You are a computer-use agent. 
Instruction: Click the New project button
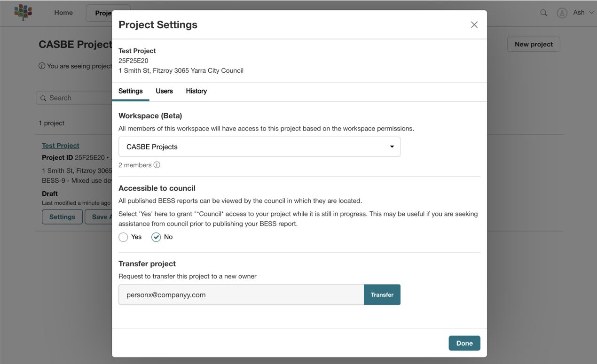tap(533, 44)
